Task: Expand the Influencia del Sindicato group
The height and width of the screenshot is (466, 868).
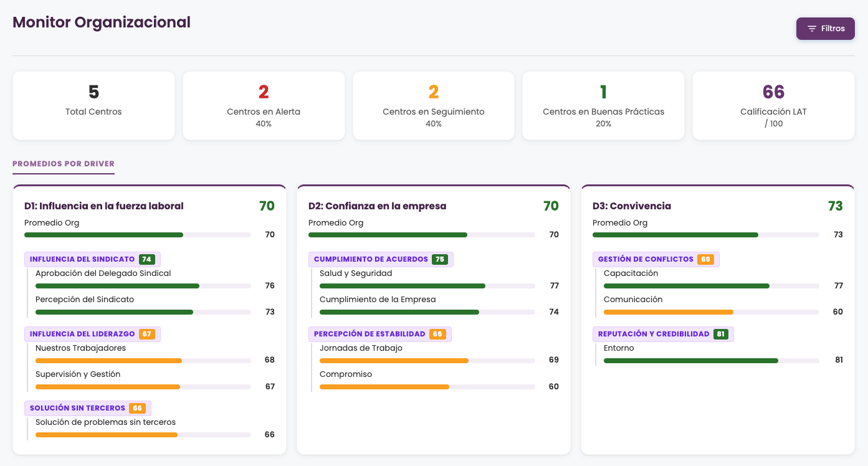Action: click(92, 259)
